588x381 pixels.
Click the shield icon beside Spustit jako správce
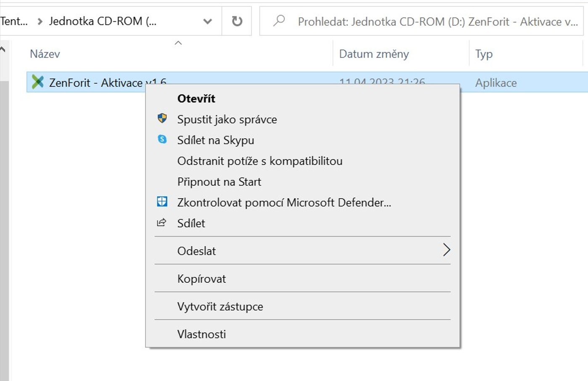[x=162, y=118]
